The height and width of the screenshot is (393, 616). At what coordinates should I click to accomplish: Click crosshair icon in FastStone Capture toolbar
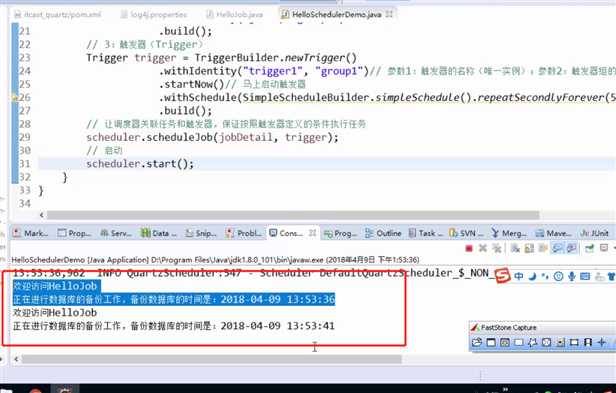(x=601, y=342)
